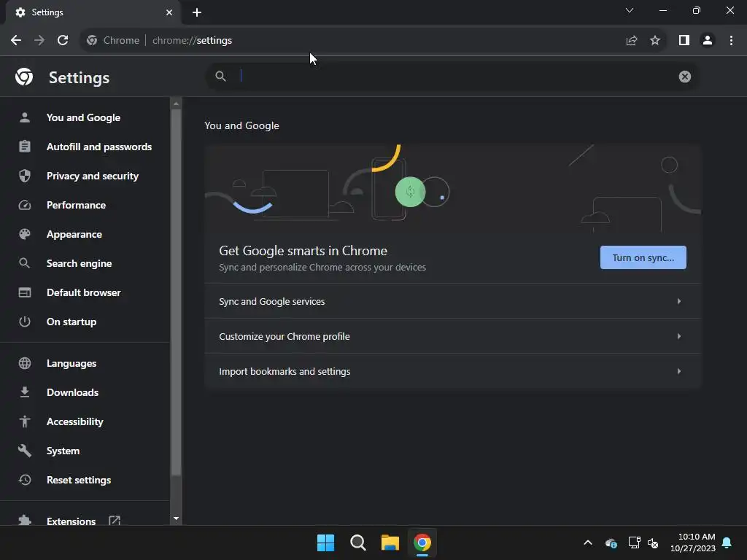Screen dimensions: 747x560
Task: Click the sidebar scrollbar thumb
Action: point(177,292)
